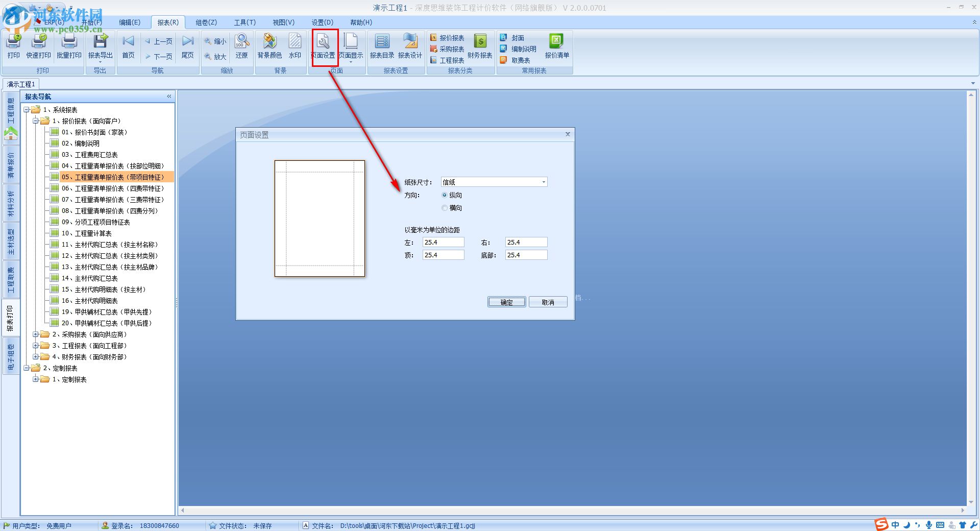The width and height of the screenshot is (980, 531).
Task: Click the left margin (左) field
Action: pos(444,243)
